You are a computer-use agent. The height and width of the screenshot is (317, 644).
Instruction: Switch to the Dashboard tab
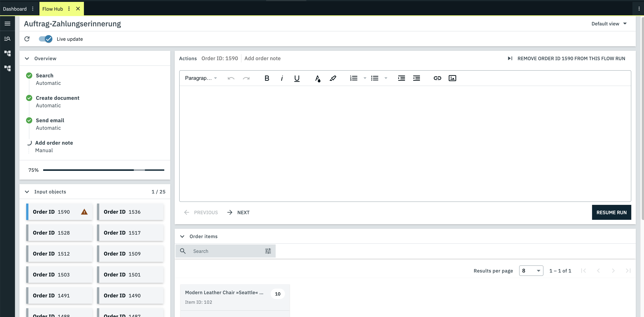tap(15, 9)
